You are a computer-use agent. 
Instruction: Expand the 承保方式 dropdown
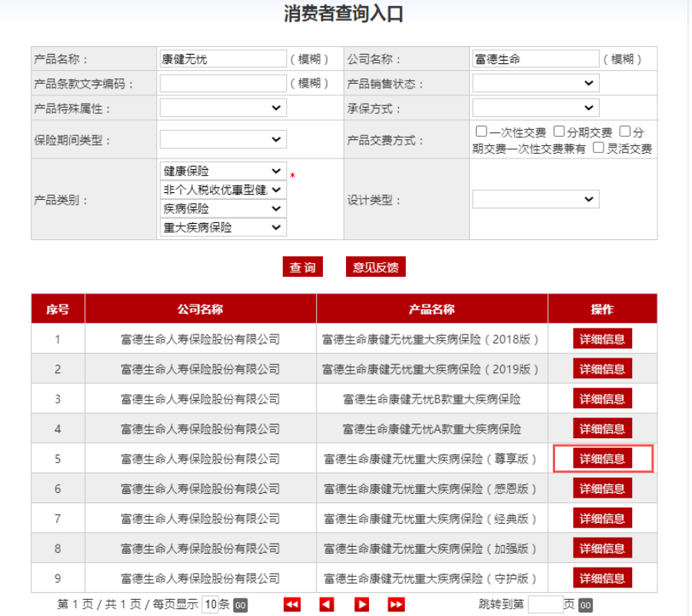tap(536, 108)
